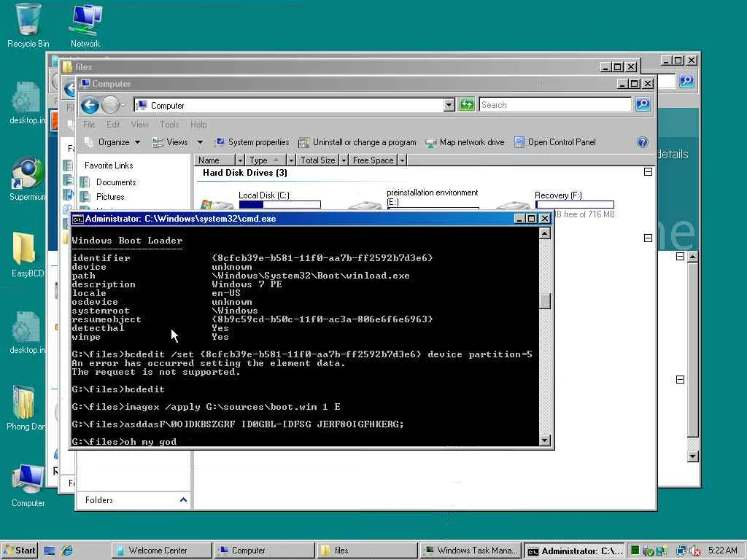Screen dimensions: 747x560
Task: Open the Help menu
Action: [198, 124]
